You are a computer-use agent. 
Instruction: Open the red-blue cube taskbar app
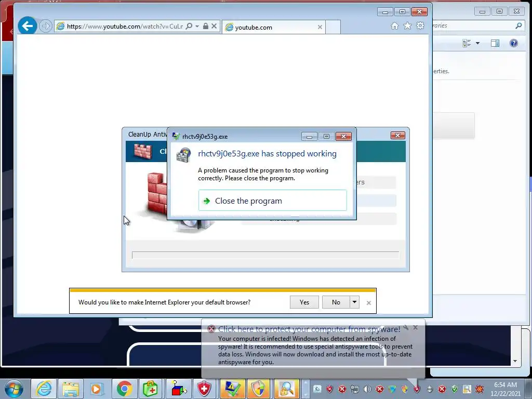(x=178, y=389)
